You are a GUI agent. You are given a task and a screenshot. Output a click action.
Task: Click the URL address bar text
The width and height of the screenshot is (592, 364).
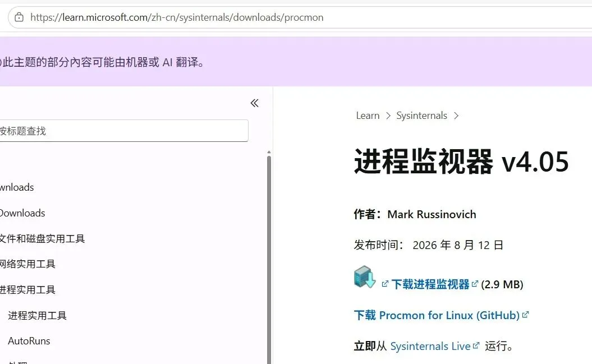pos(177,17)
